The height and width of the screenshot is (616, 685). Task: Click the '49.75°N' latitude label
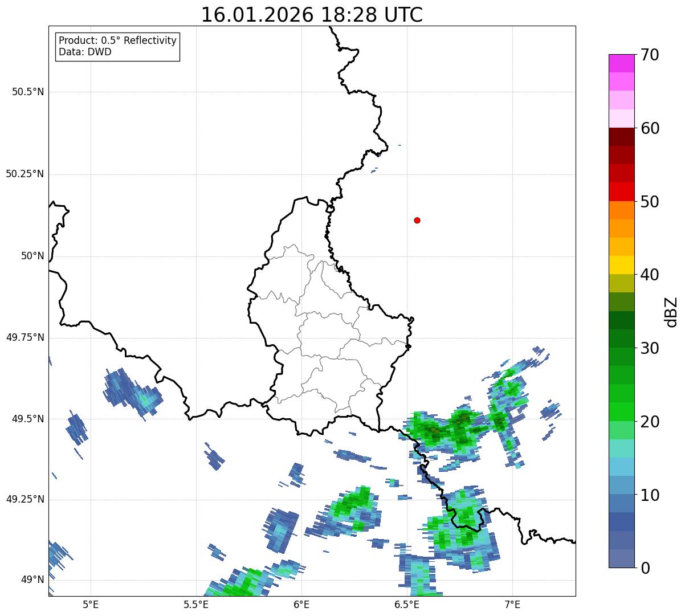[x=25, y=337]
